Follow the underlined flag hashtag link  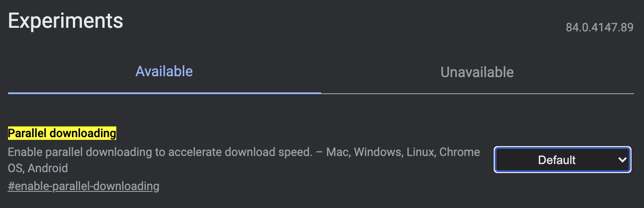pos(84,186)
